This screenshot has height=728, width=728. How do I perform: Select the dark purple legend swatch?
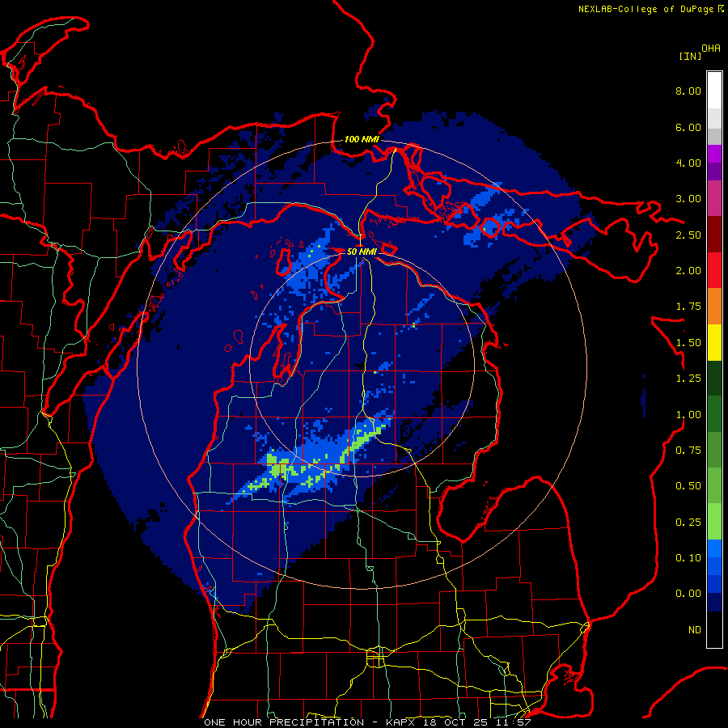[x=714, y=171]
